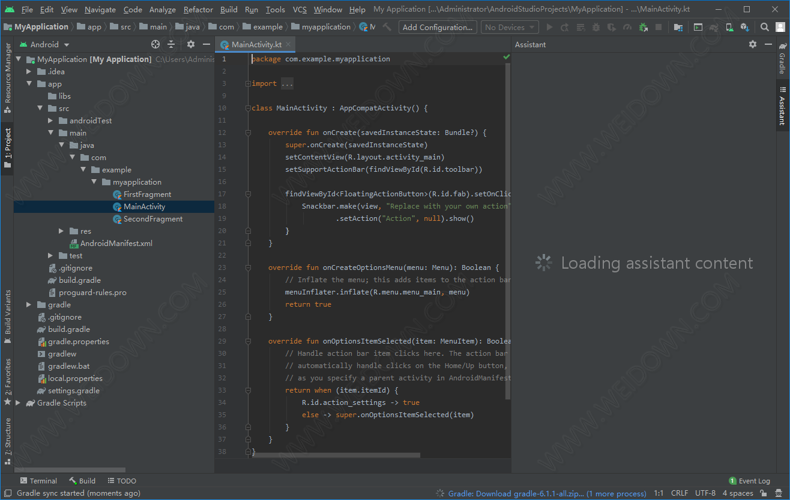
Task: Click the editor vertical scrollbar
Action: (x=507, y=232)
